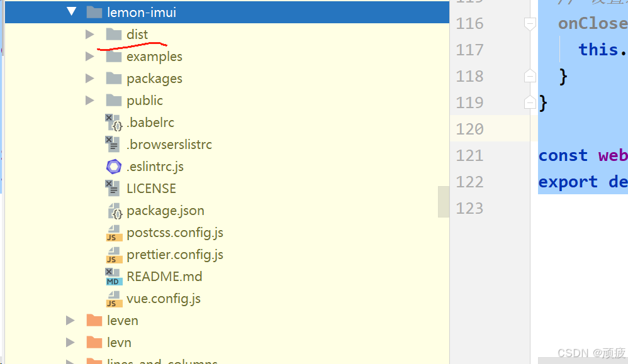Screen dimensions: 628x364
Task: Collapse the lemon-imui project folder
Action: [71, 11]
